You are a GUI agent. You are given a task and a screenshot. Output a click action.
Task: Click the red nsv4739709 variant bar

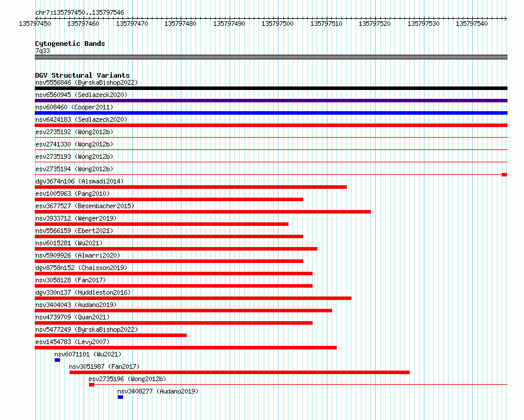174,323
